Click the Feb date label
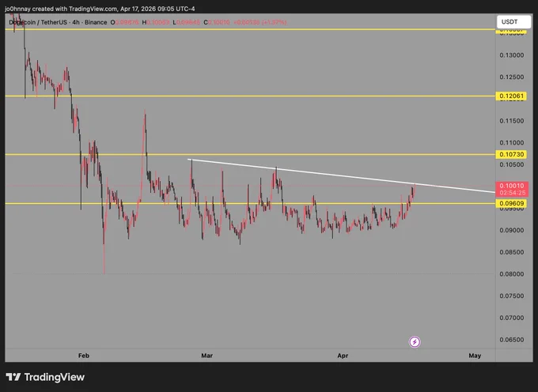 tap(84, 356)
